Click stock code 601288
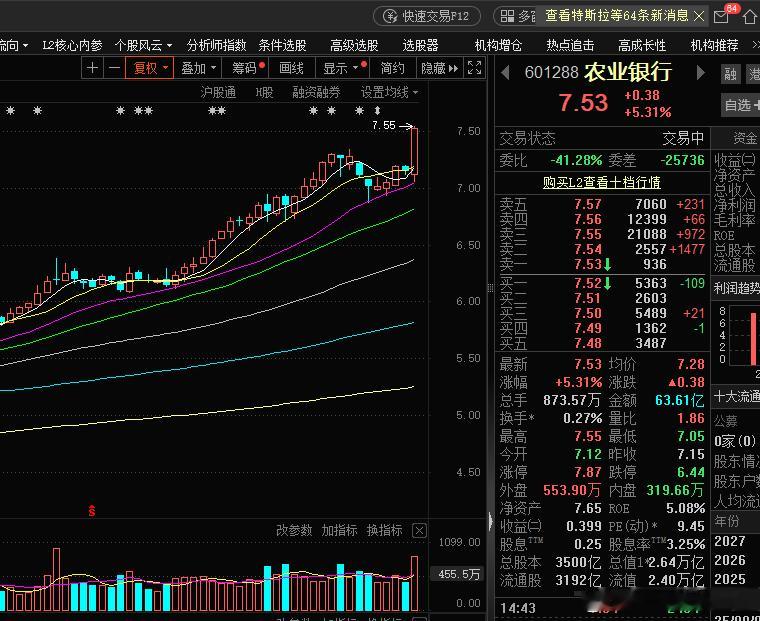This screenshot has height=621, width=760. click(552, 73)
